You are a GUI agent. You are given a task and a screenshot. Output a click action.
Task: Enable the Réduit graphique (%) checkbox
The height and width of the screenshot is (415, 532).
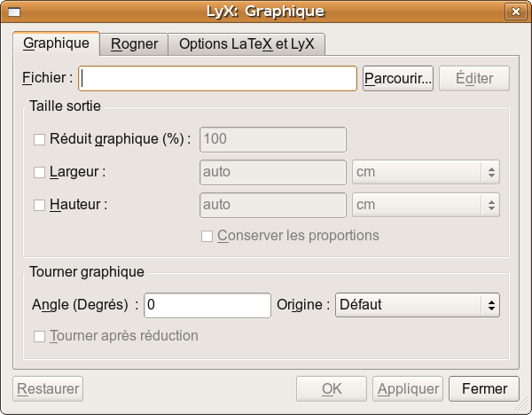[39, 139]
